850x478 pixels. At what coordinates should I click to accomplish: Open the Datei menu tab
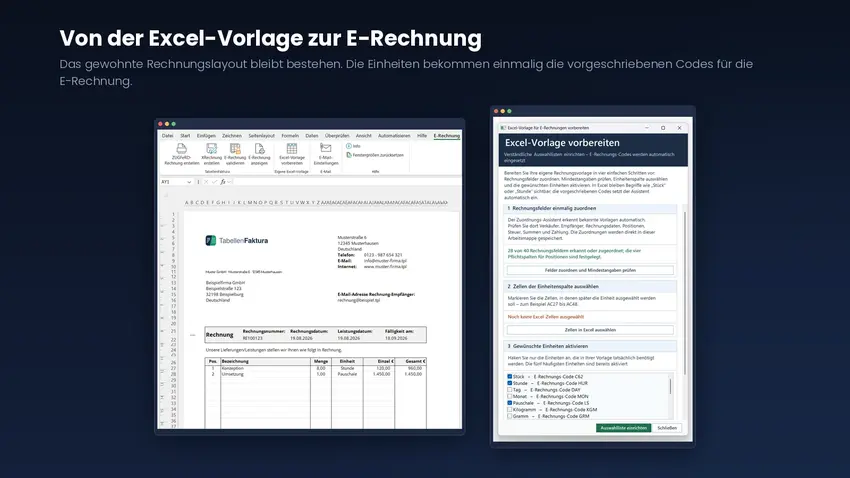[x=168, y=136]
